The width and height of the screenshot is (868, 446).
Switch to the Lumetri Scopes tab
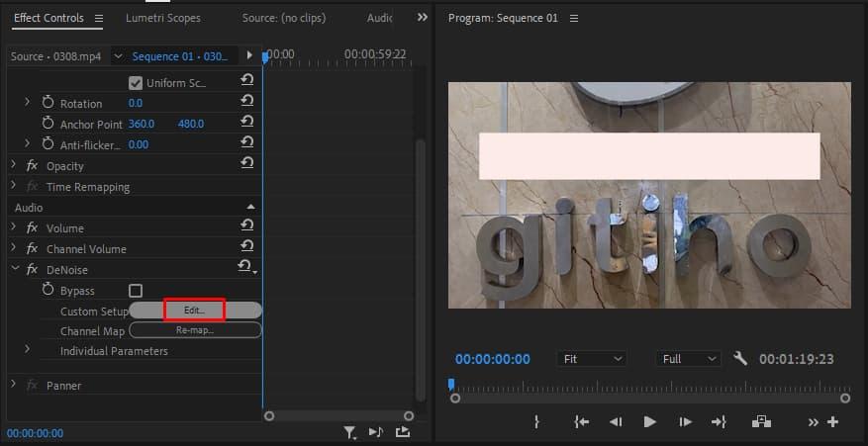[x=163, y=18]
